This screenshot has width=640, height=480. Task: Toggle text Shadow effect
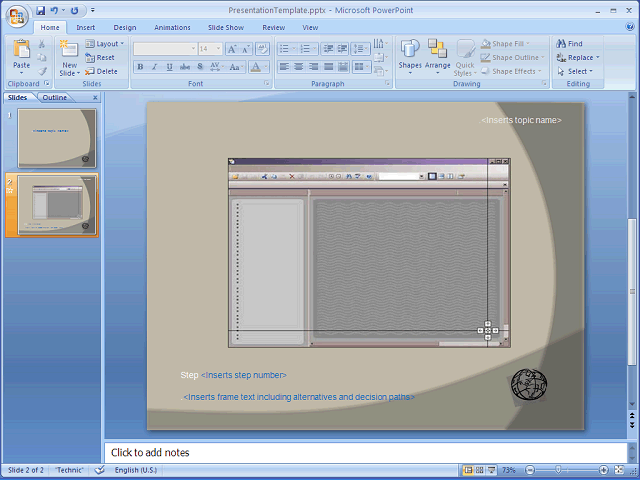(x=200, y=67)
